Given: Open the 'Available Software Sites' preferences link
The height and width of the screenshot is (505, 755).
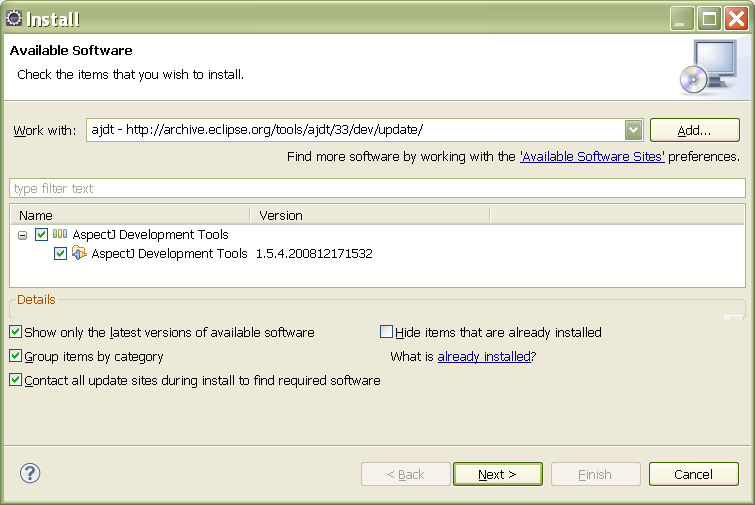Looking at the screenshot, I should pos(592,157).
